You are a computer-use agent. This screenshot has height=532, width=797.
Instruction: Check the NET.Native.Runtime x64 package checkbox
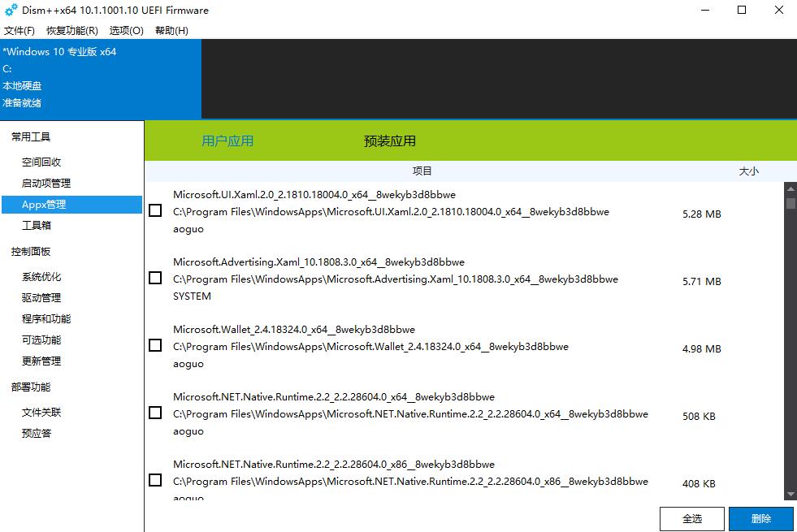[x=155, y=413]
